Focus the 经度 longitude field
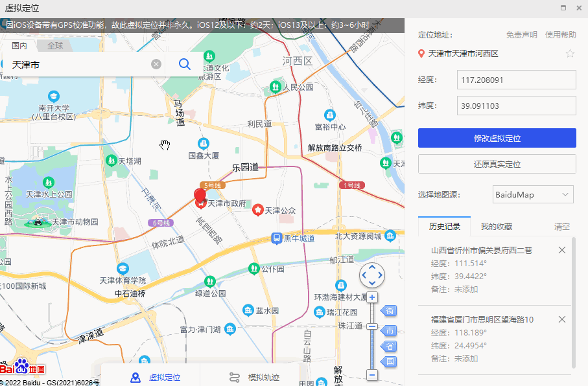Viewport: 588px width, 386px height. click(x=517, y=80)
